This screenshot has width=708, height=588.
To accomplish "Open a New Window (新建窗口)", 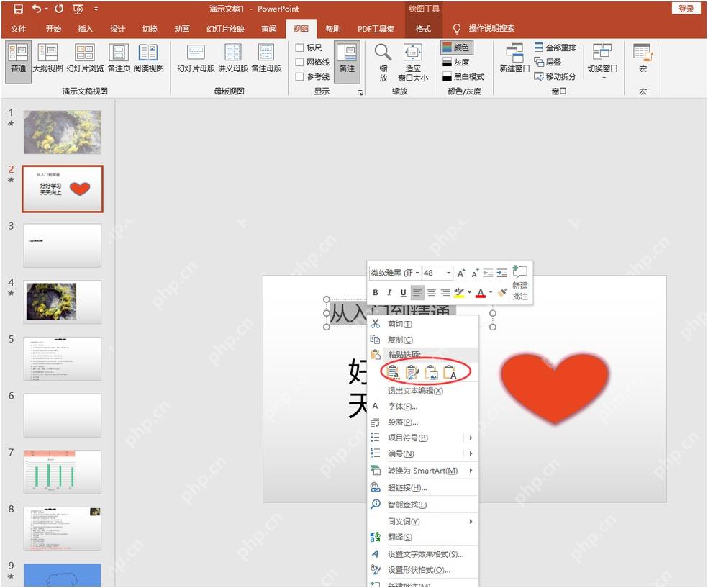I will pyautogui.click(x=514, y=58).
